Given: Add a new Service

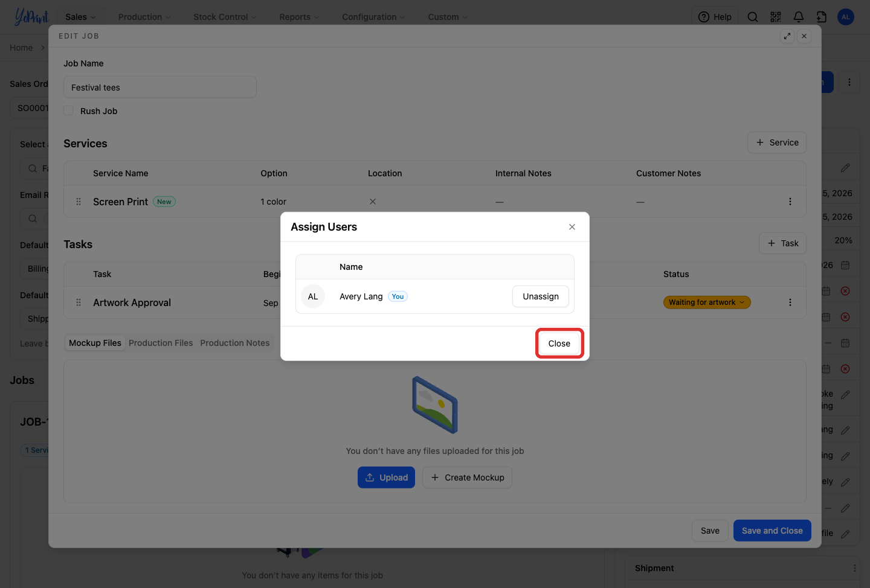Looking at the screenshot, I should [777, 142].
